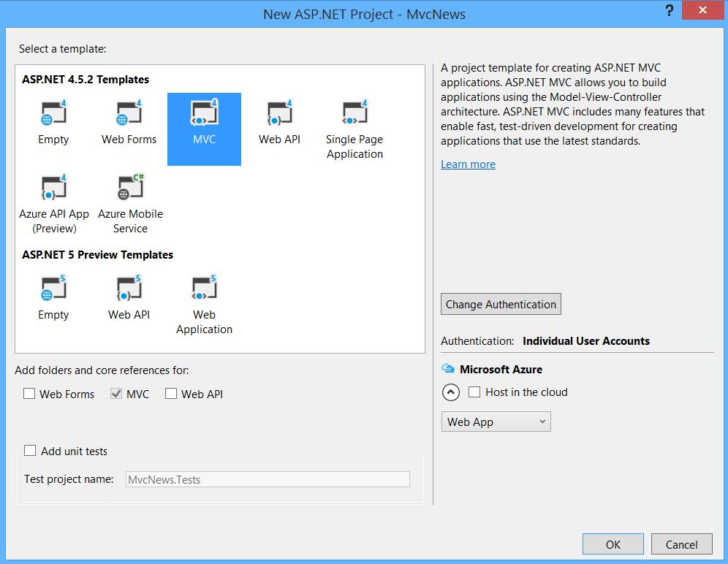
Task: Click the 'Test project name:' label
Action: tap(69, 479)
